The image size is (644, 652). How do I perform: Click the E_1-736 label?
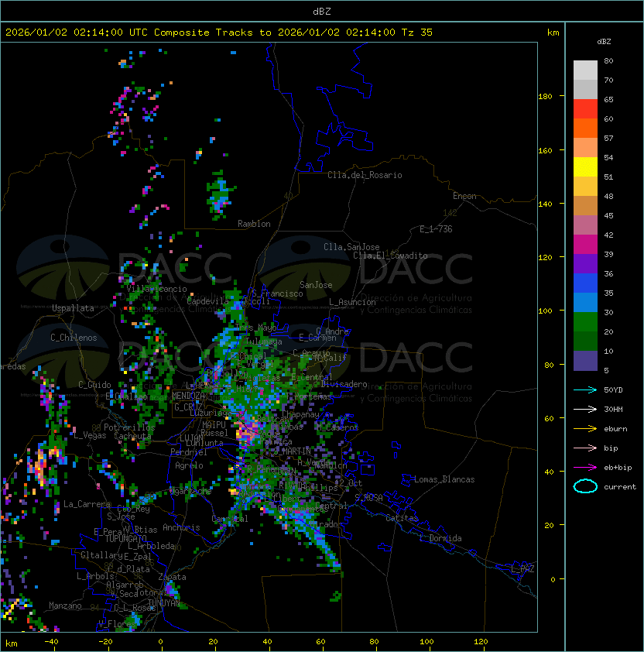coord(436,229)
